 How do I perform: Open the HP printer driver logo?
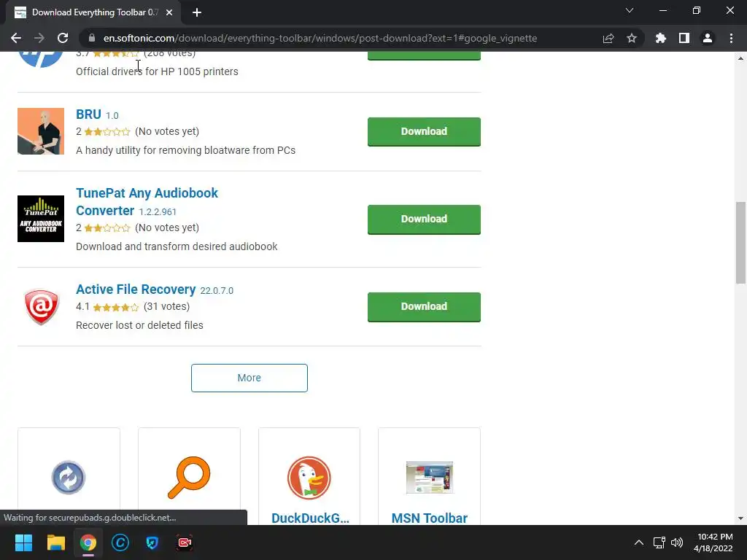point(41,60)
